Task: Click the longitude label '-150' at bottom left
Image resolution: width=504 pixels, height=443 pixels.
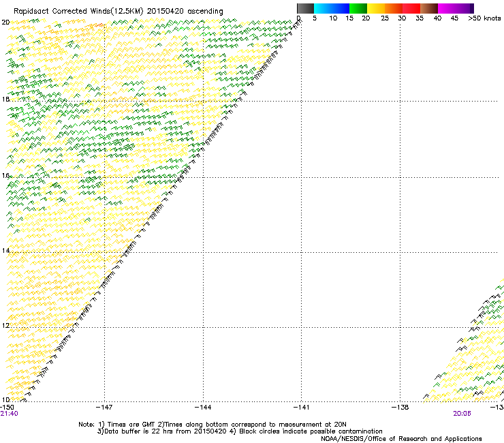Action: point(7,408)
